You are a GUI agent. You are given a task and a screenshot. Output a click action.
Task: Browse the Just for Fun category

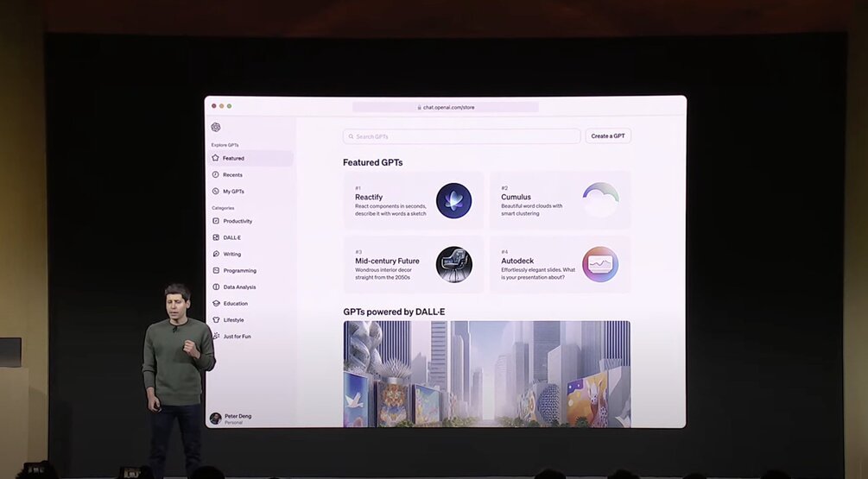tap(237, 337)
